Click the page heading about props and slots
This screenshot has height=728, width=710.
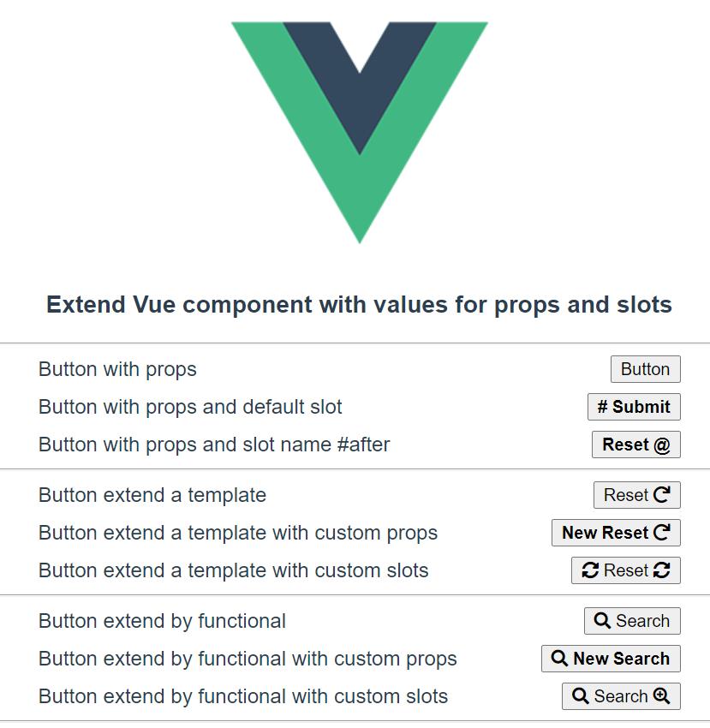click(x=360, y=305)
